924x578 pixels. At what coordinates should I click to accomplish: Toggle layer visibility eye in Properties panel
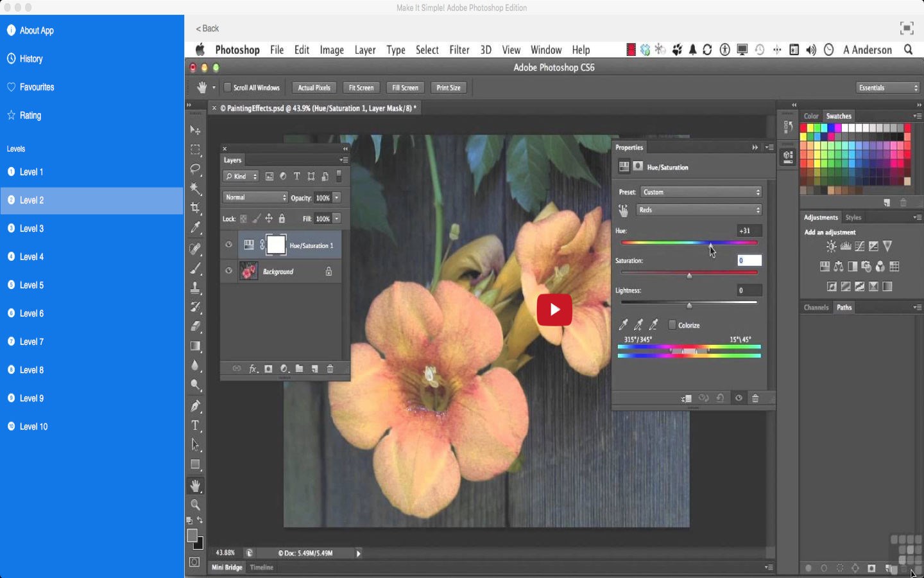click(739, 398)
